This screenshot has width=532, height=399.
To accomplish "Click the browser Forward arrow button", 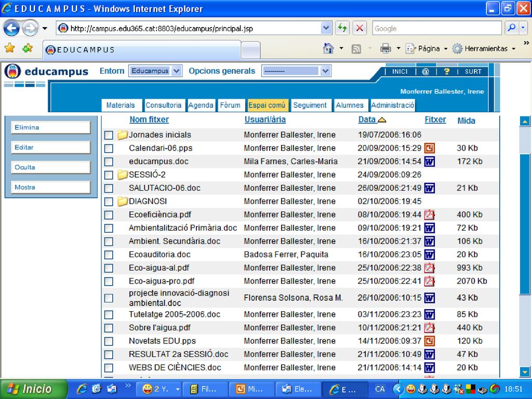I will tap(30, 28).
